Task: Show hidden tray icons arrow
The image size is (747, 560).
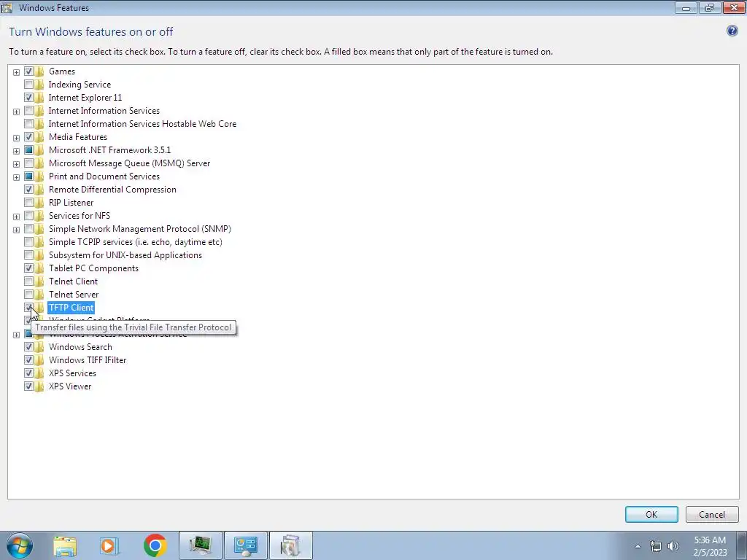Action: 638,546
